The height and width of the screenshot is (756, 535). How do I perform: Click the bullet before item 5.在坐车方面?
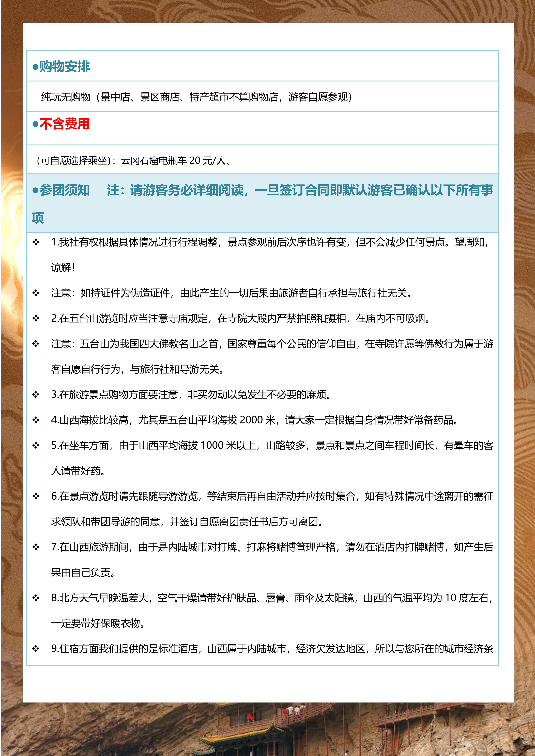36,446
